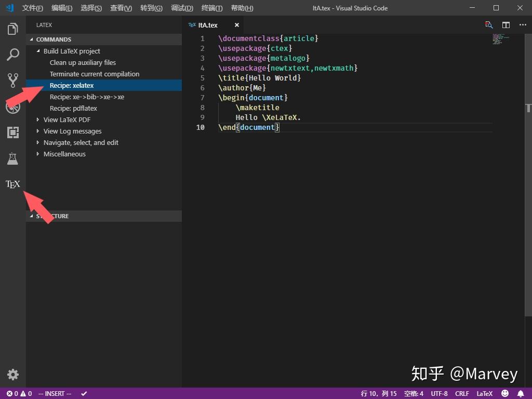Run Recipe: pdflatex command
Image resolution: width=532 pixels, height=399 pixels.
(73, 108)
